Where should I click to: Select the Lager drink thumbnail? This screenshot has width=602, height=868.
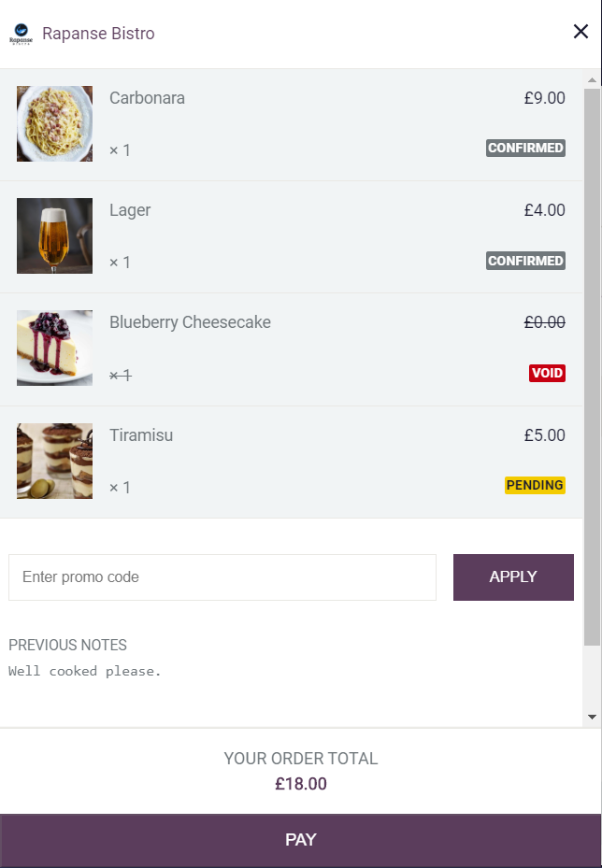[54, 235]
